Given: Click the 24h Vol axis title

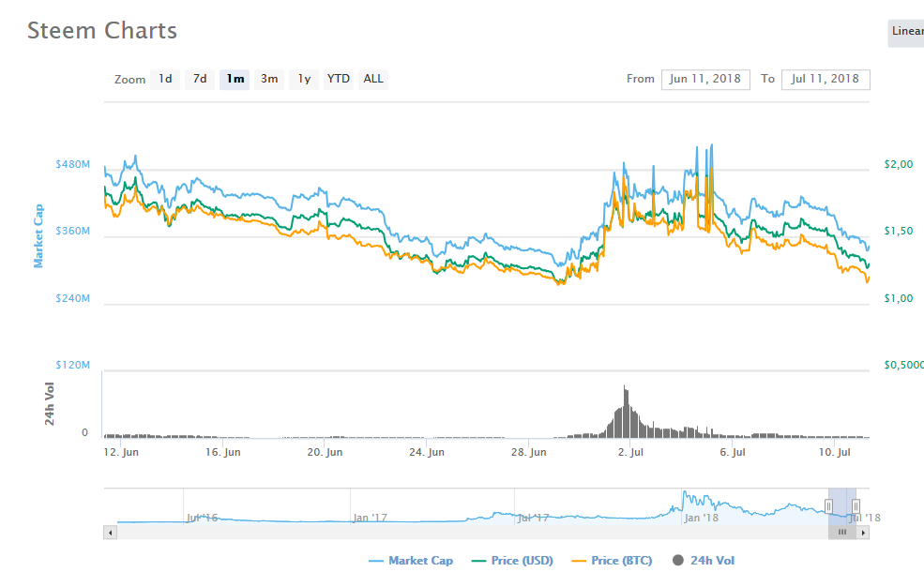Looking at the screenshot, I should click(50, 403).
